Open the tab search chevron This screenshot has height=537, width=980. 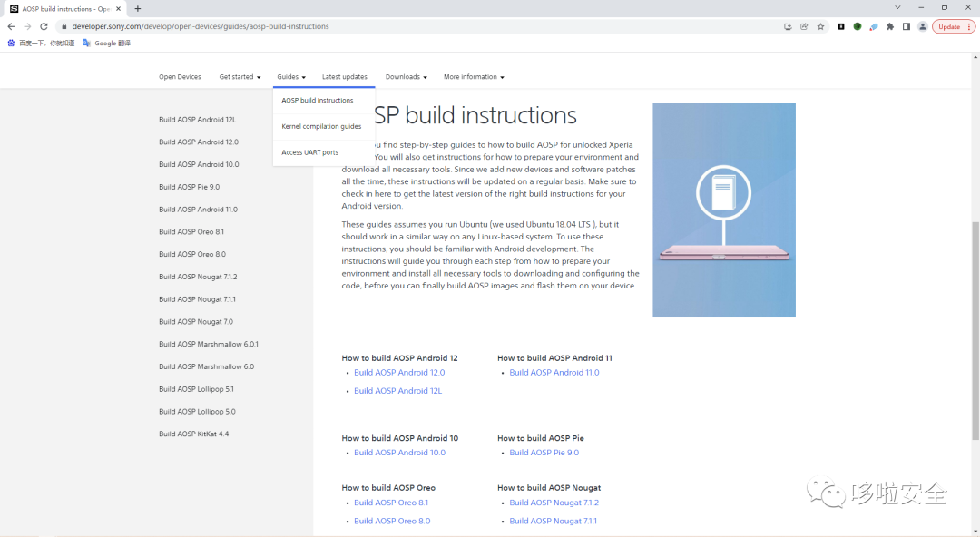[x=897, y=7]
